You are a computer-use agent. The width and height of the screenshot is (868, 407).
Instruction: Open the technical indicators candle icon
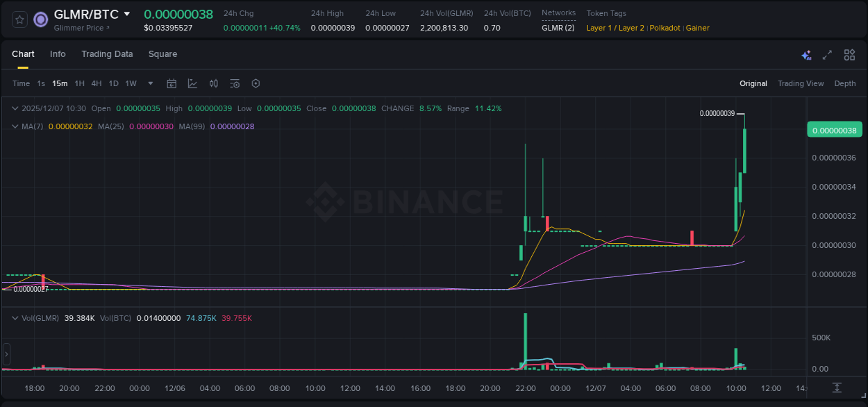coord(213,83)
